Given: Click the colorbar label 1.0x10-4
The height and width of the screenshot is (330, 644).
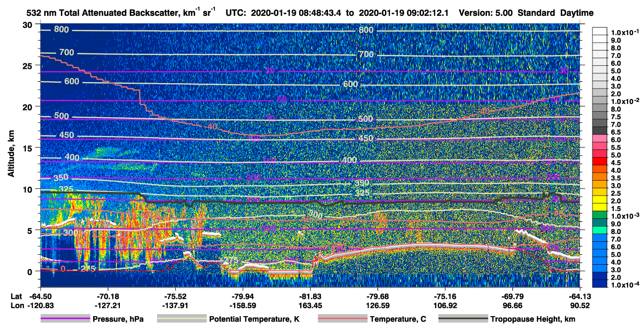Looking at the screenshot, I should [x=625, y=283].
